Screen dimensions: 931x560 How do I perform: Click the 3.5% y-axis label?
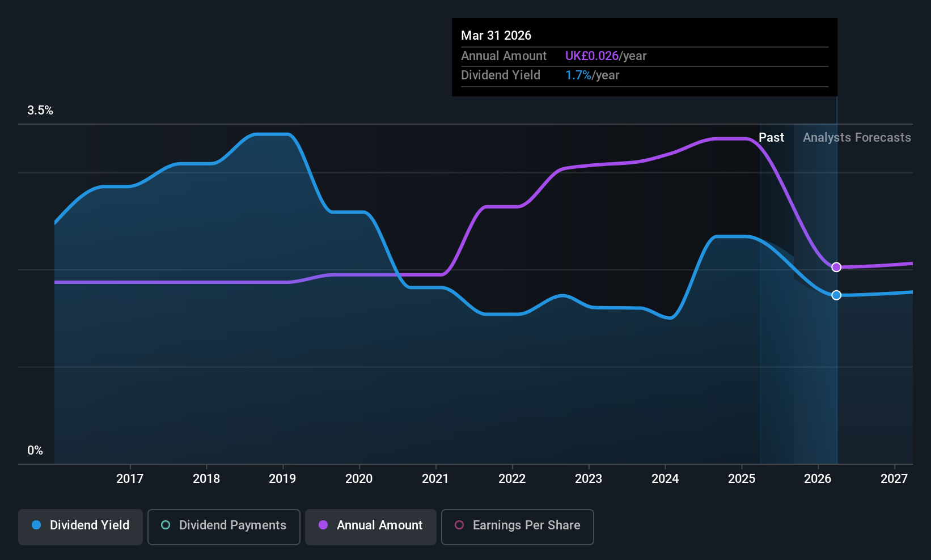(x=40, y=111)
